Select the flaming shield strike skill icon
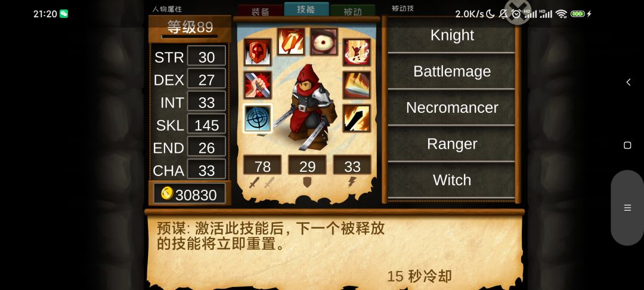This screenshot has width=644, height=290. pyautogui.click(x=291, y=42)
